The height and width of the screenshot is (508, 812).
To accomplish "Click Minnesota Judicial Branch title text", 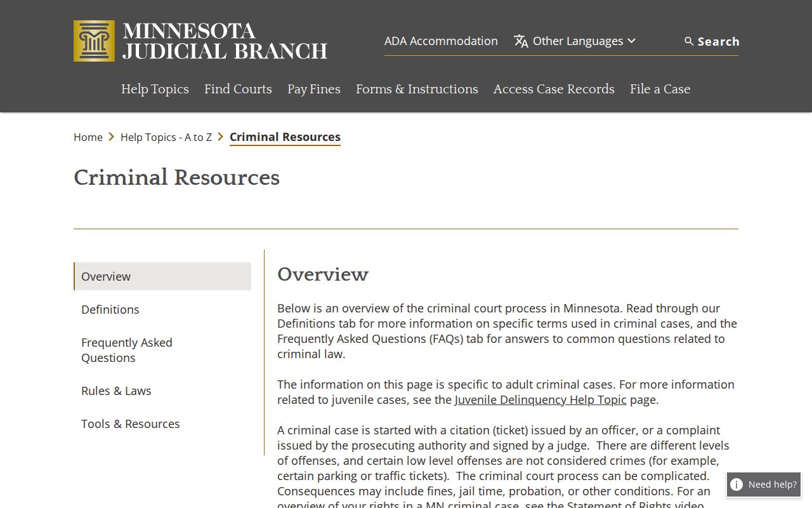I will 225,41.
